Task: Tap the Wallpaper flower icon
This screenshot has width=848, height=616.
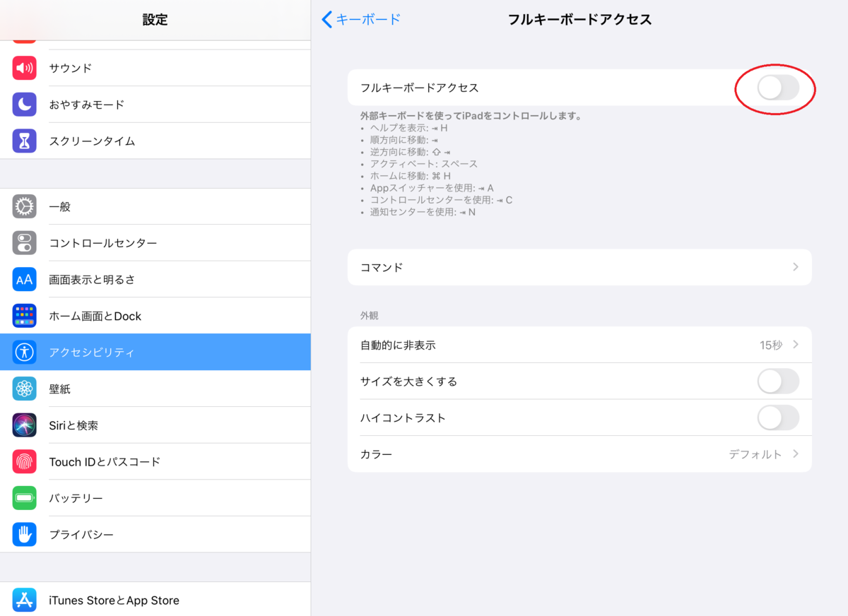Action: pyautogui.click(x=24, y=389)
